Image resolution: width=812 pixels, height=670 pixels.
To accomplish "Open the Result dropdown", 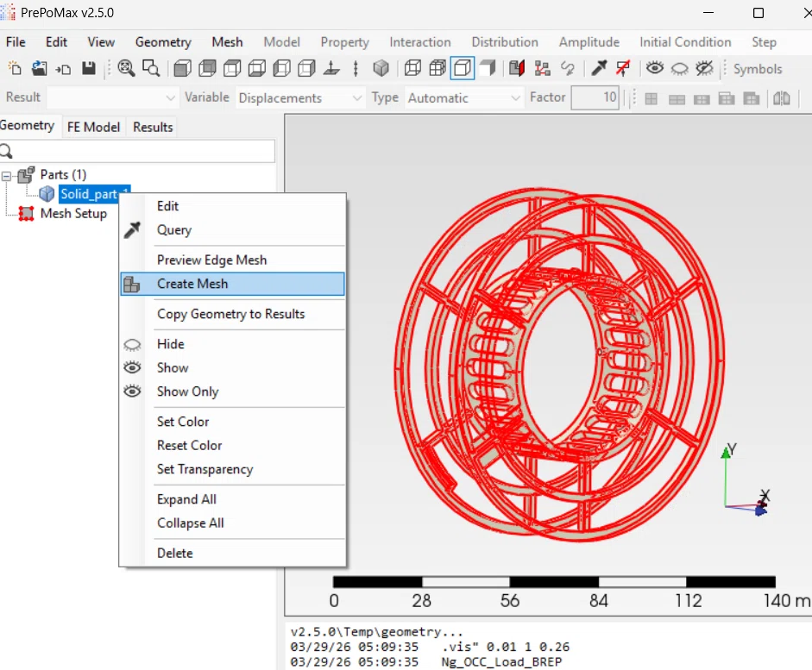I will tap(112, 97).
